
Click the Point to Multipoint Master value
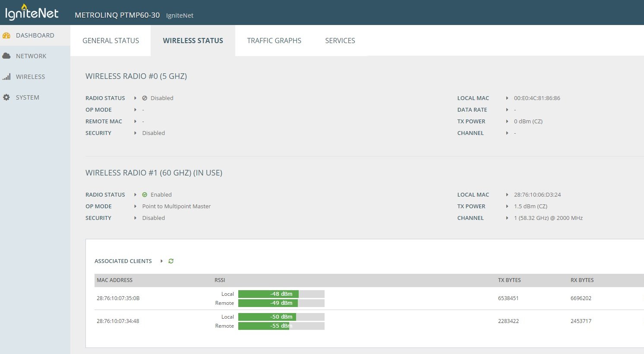click(177, 207)
